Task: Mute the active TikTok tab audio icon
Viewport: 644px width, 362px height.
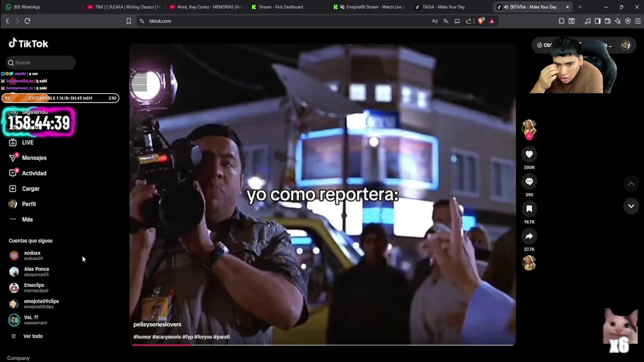Action: [x=506, y=7]
